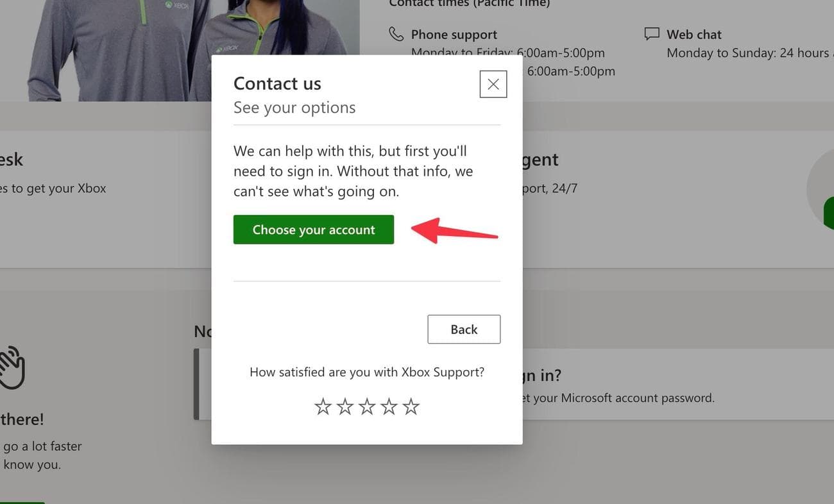Select the second rating star
Viewport: 834px width, 504px height.
point(345,407)
